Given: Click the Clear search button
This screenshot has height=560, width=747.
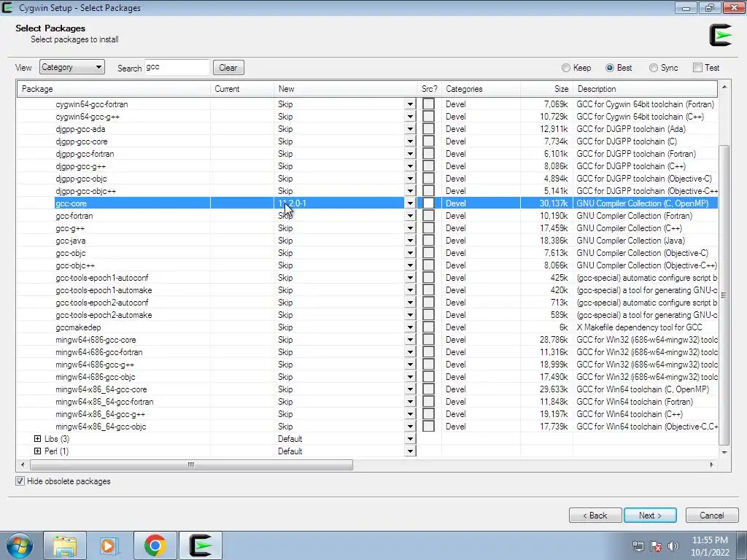Looking at the screenshot, I should [228, 68].
